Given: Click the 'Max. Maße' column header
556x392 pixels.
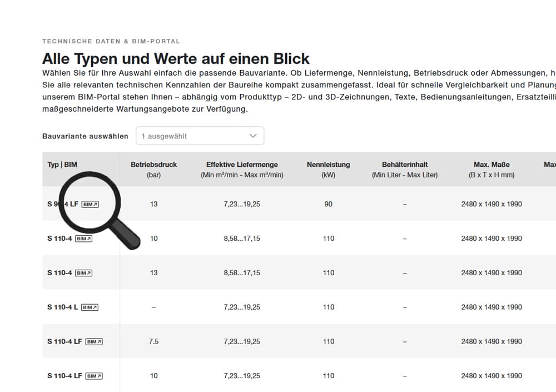Looking at the screenshot, I should coord(492,164).
